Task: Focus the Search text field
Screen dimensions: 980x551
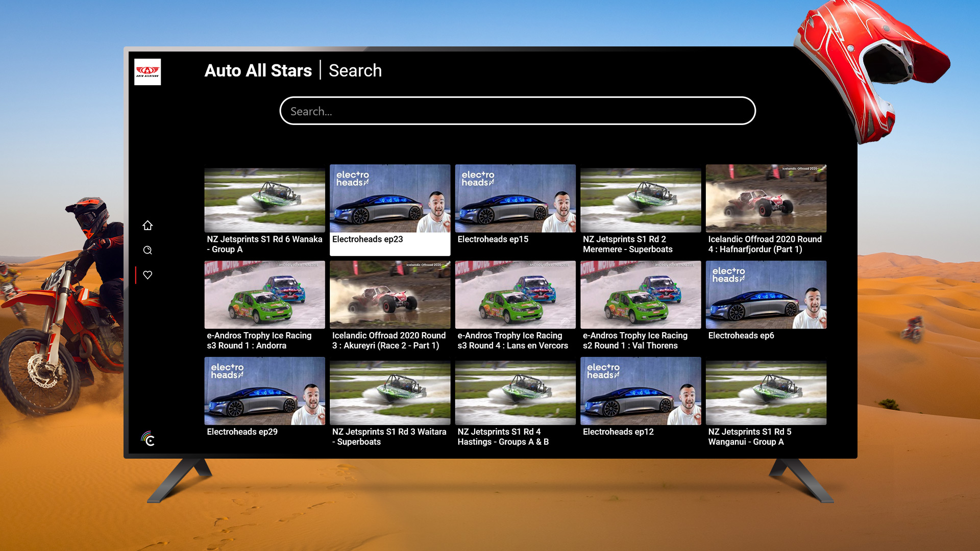Action: pyautogui.click(x=517, y=111)
